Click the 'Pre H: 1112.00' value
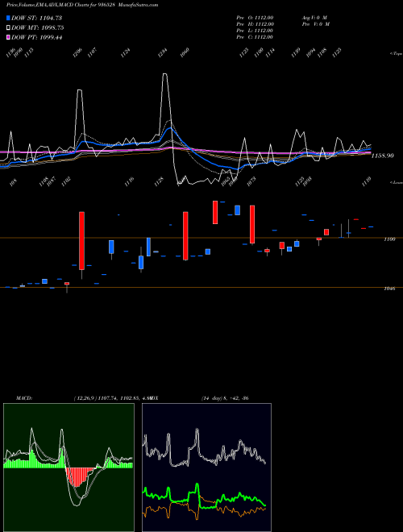This screenshot has height=532, width=403. (x=255, y=24)
